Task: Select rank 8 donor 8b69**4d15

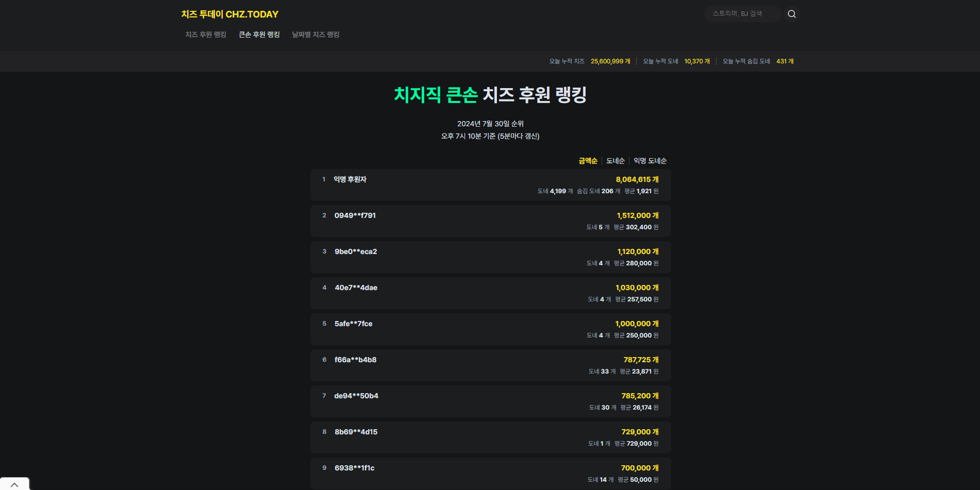Action: coord(490,437)
